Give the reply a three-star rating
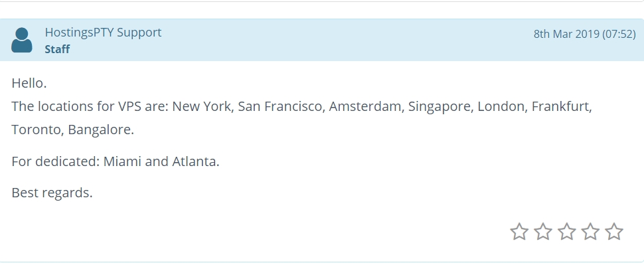This screenshot has width=644, height=275. (x=567, y=232)
